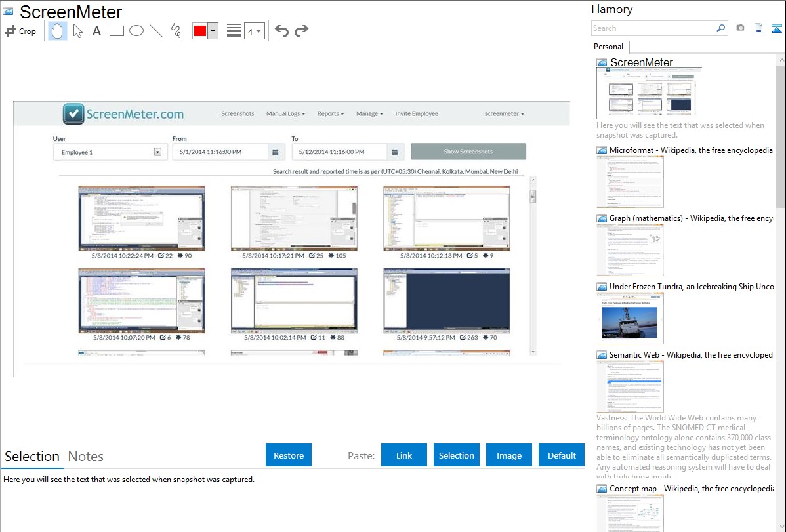Activate the hand pan tool
Viewport: 786px width, 532px height.
(x=57, y=31)
